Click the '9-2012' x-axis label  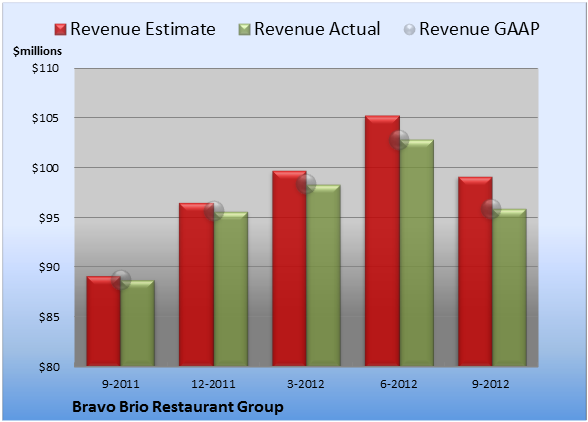click(x=491, y=384)
